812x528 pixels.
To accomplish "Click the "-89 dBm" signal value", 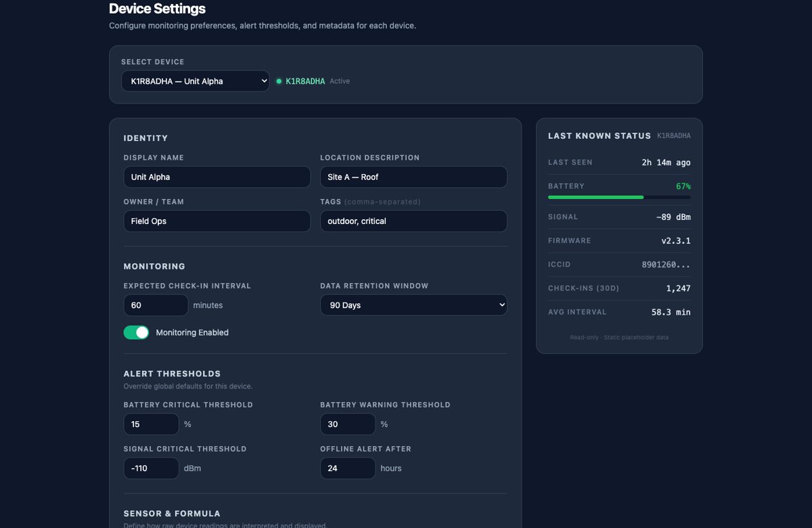I will pos(673,217).
